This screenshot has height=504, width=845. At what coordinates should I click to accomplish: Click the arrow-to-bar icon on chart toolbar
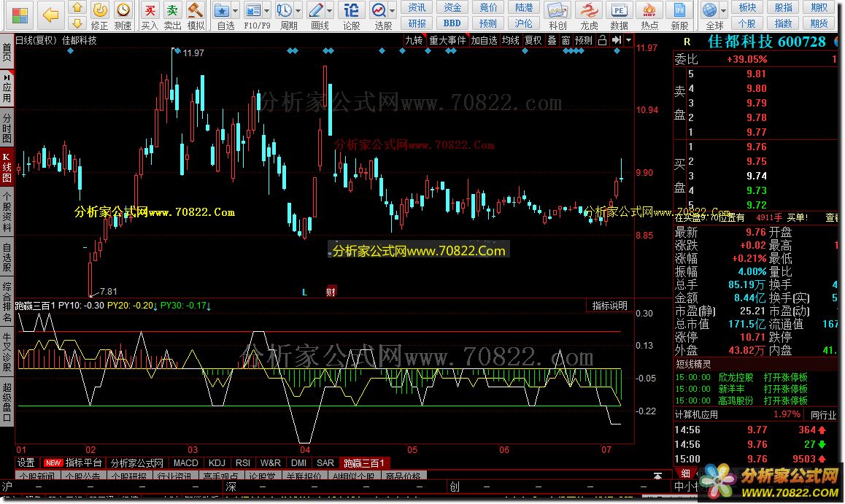coord(617,40)
